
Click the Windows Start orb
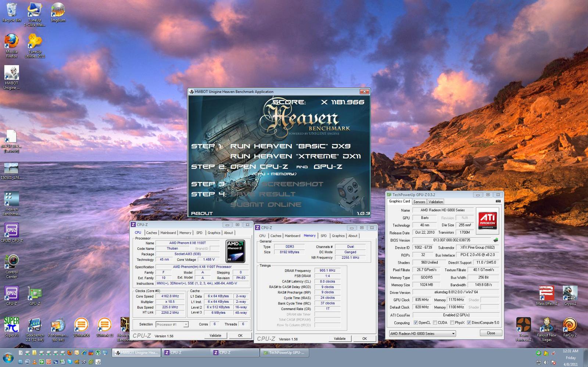tap(8, 357)
